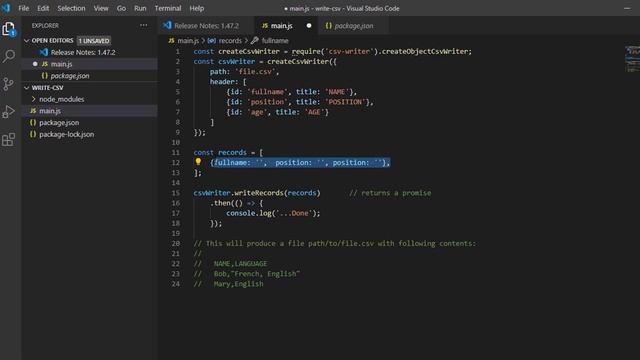Viewport: 640px width, 360px height.
Task: Open the Help menu
Action: pyautogui.click(x=197, y=8)
